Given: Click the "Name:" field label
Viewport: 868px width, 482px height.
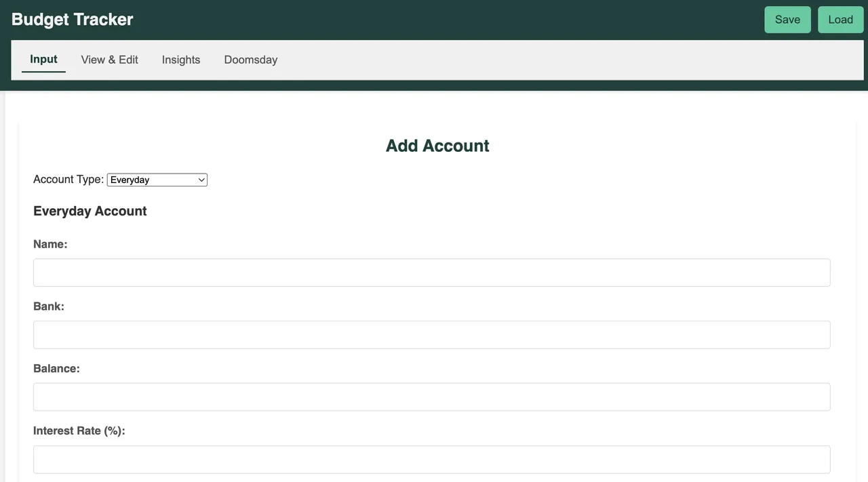Looking at the screenshot, I should (x=50, y=244).
